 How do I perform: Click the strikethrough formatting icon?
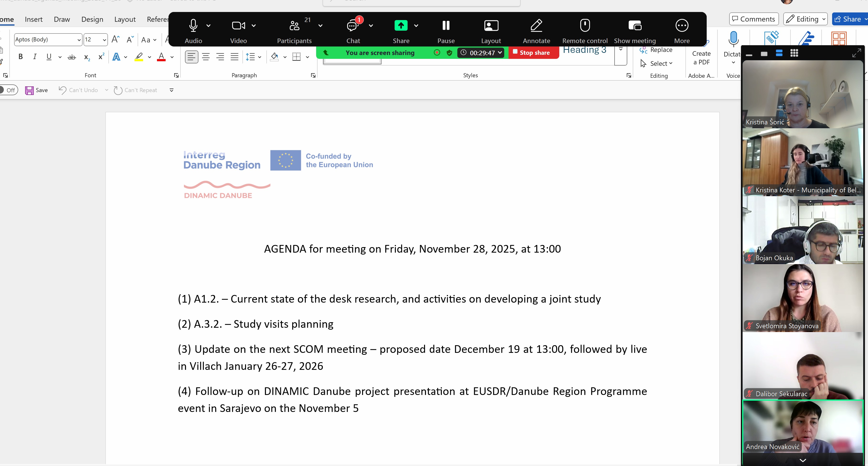tap(72, 57)
